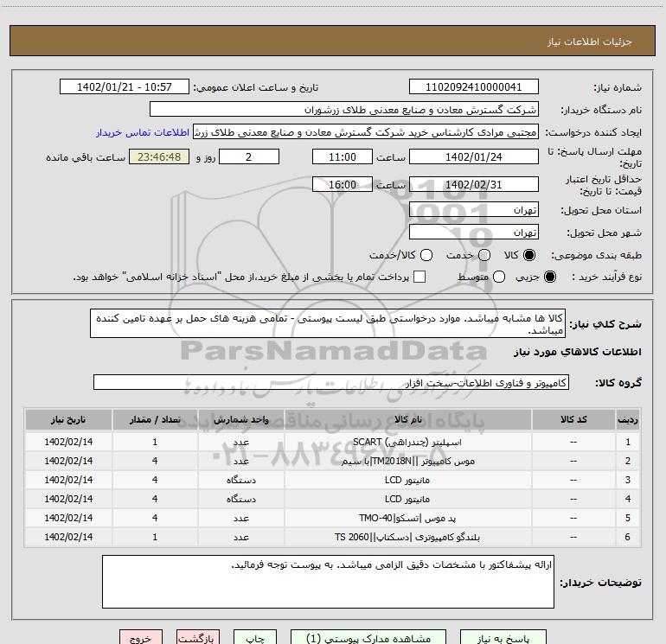Click the quantity cell in row 6
This screenshot has width=666, height=644.
coord(155,538)
